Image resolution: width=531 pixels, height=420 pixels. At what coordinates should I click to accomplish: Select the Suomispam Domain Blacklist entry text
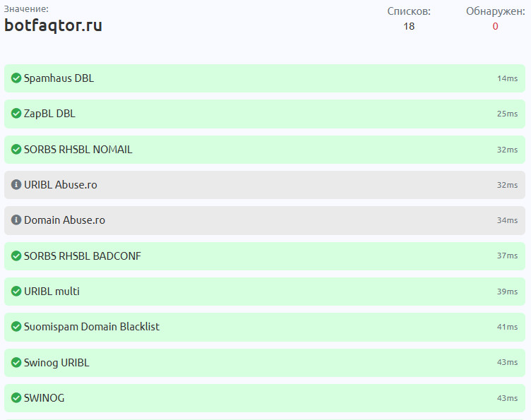[91, 327]
